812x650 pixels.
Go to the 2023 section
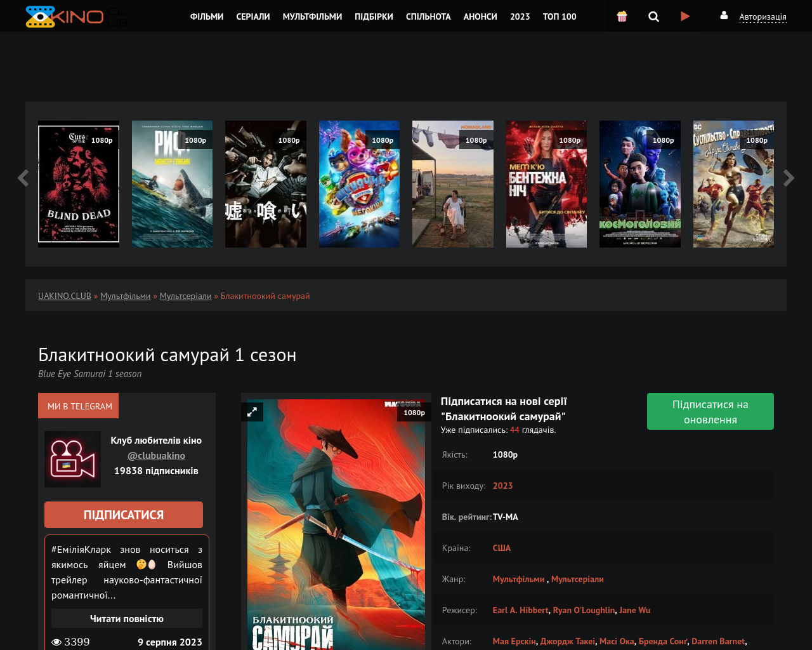pos(520,17)
